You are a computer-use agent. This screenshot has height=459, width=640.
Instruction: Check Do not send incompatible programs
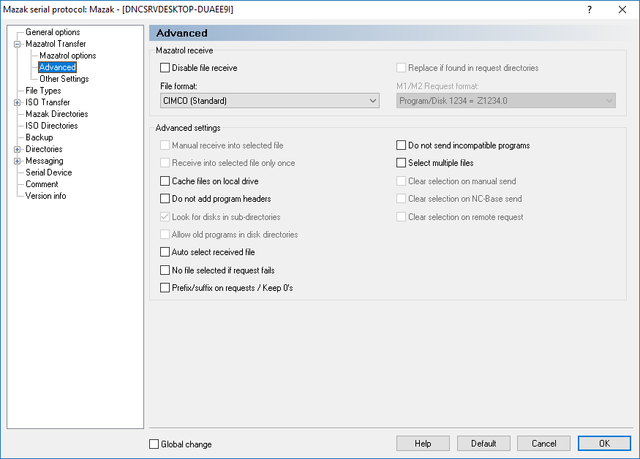pyautogui.click(x=401, y=145)
